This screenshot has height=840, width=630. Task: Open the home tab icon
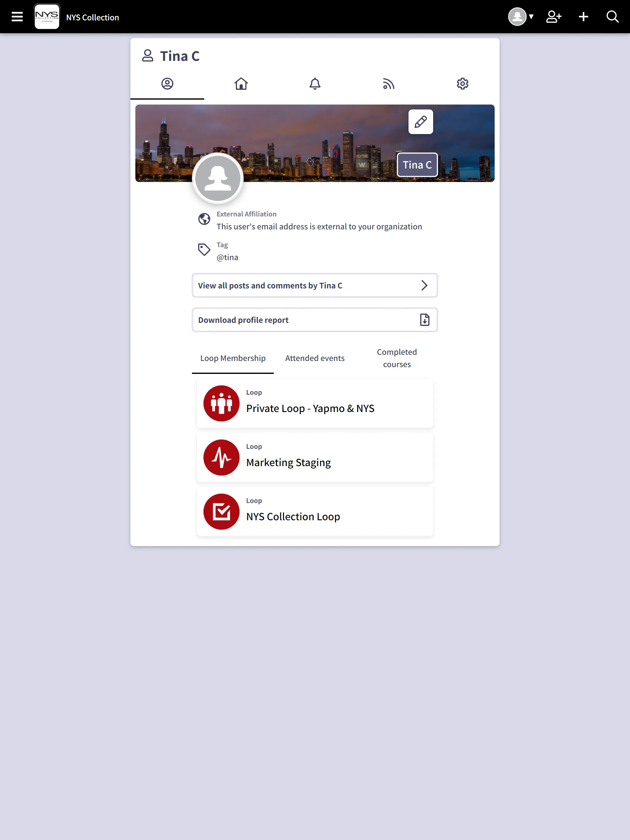click(241, 83)
